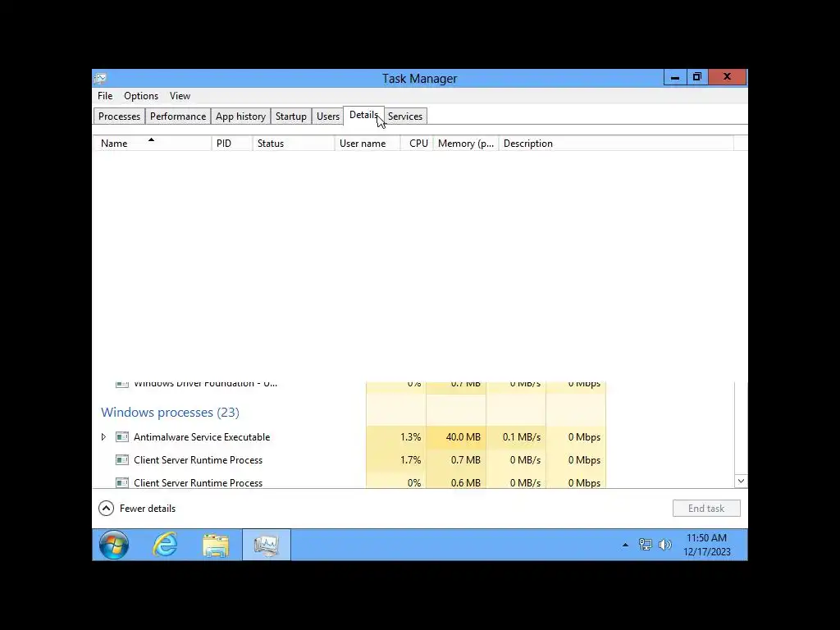Expand Antimalware Service Executable process
Screen dimensions: 840x630
click(104, 437)
